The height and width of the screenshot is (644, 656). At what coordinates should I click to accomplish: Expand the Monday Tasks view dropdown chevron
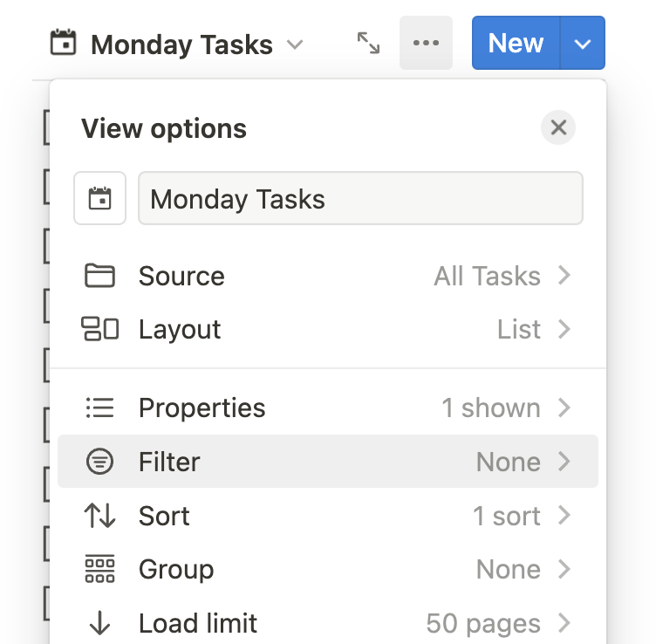pyautogui.click(x=295, y=45)
